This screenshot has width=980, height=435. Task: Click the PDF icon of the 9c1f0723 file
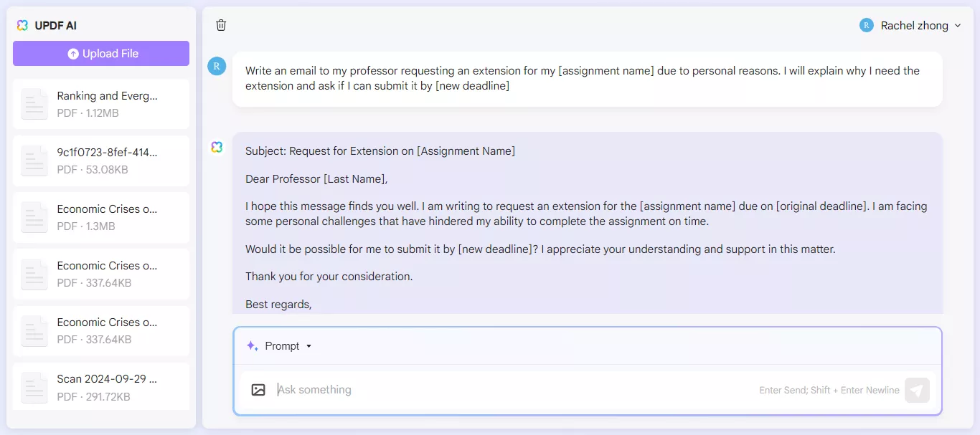34,161
